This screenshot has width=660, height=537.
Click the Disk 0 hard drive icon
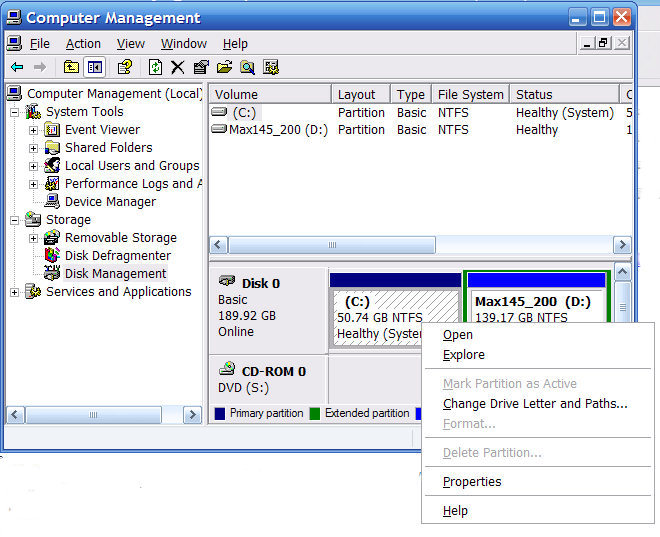[227, 281]
